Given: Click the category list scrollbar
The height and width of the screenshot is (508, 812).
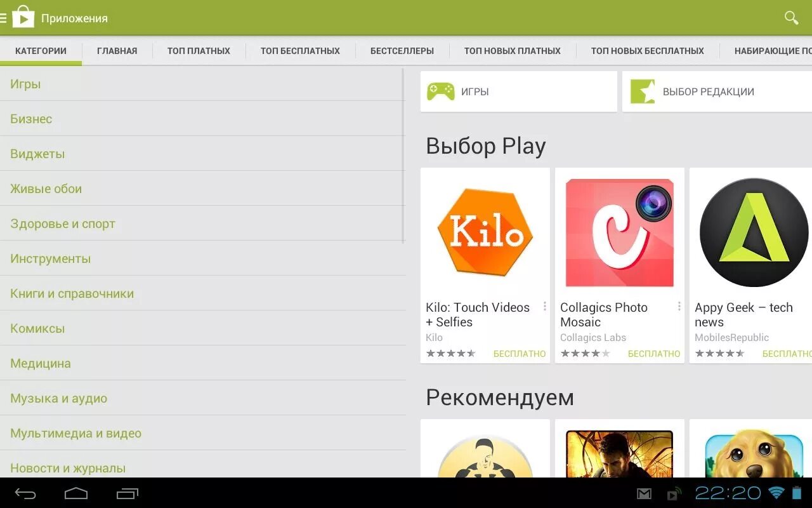Looking at the screenshot, I should pos(403,156).
